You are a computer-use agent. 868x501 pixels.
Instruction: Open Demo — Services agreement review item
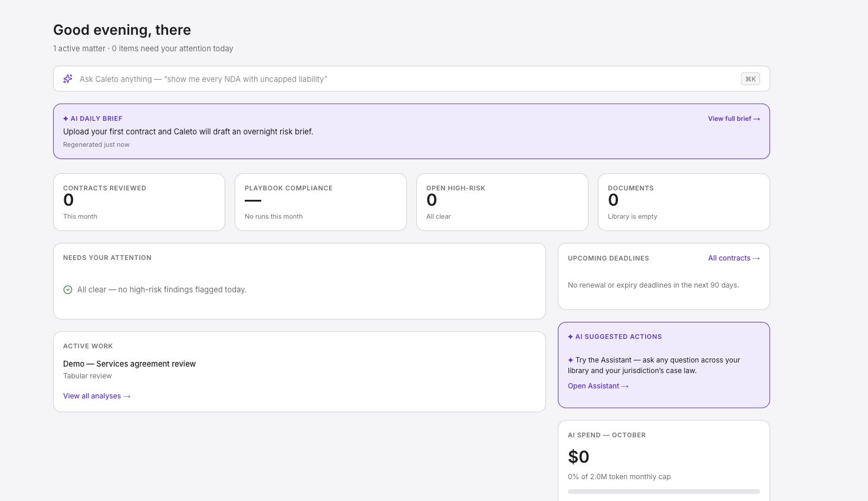(x=129, y=364)
